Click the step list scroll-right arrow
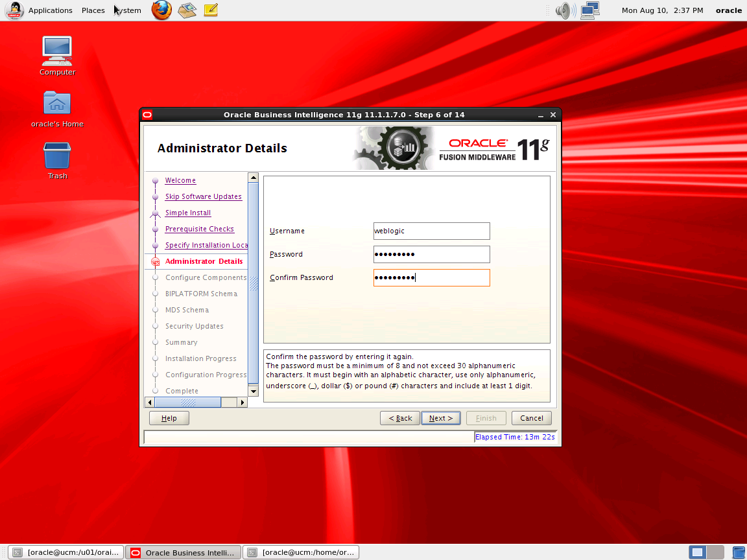Viewport: 747px width, 560px height. tap(243, 402)
